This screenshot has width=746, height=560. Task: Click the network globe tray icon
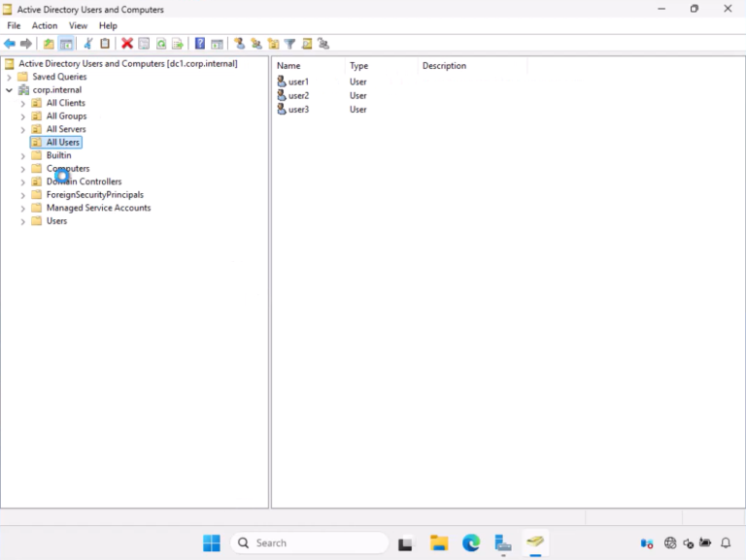[670, 543]
